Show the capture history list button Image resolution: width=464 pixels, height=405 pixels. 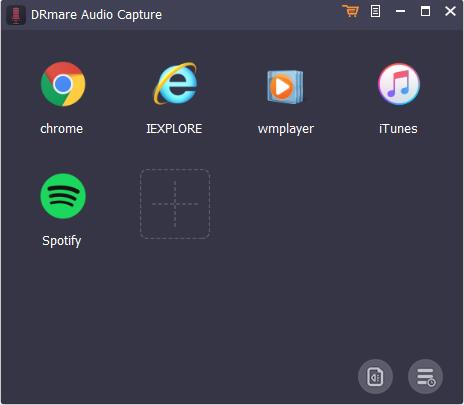tap(425, 376)
